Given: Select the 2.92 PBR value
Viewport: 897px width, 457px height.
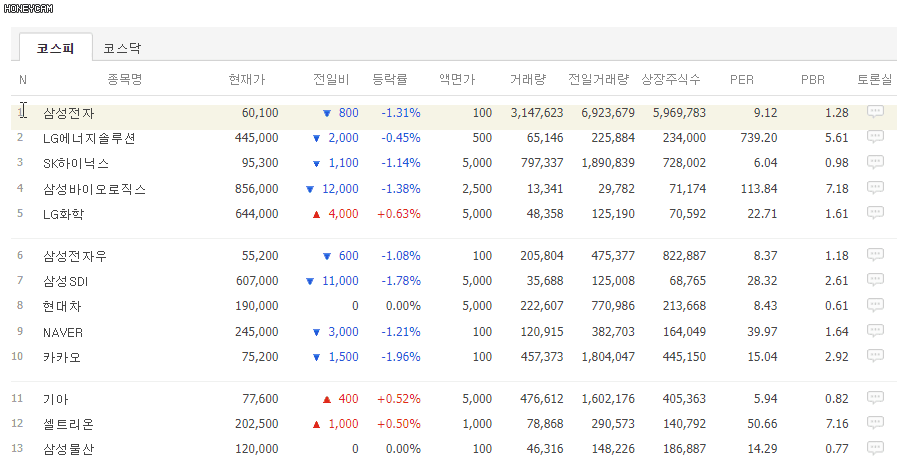Looking at the screenshot, I should point(836,357).
